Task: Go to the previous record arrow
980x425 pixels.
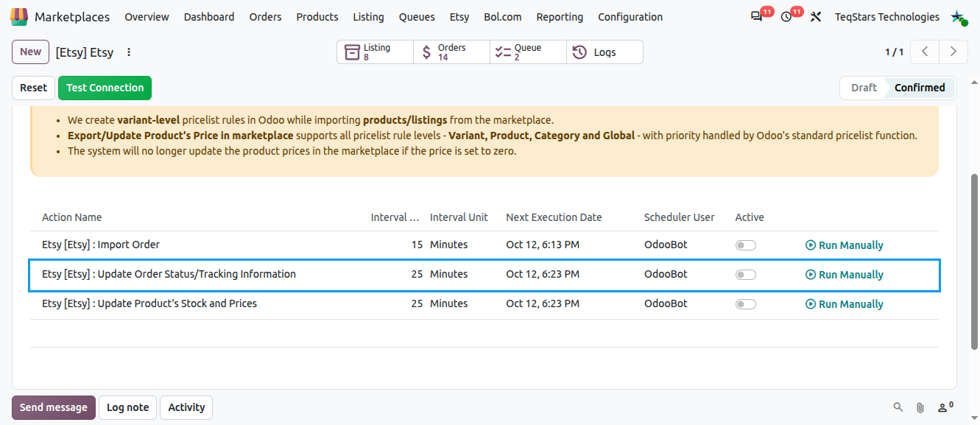Action: (x=925, y=52)
